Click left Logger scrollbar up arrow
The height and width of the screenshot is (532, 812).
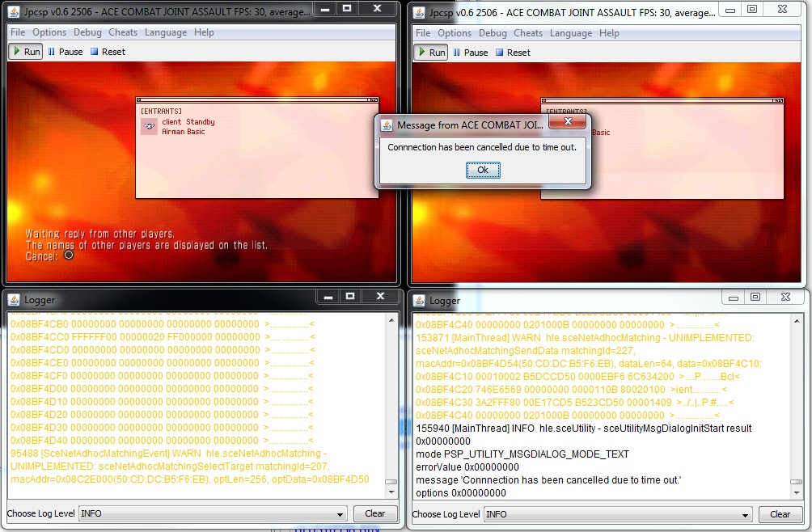coord(391,320)
